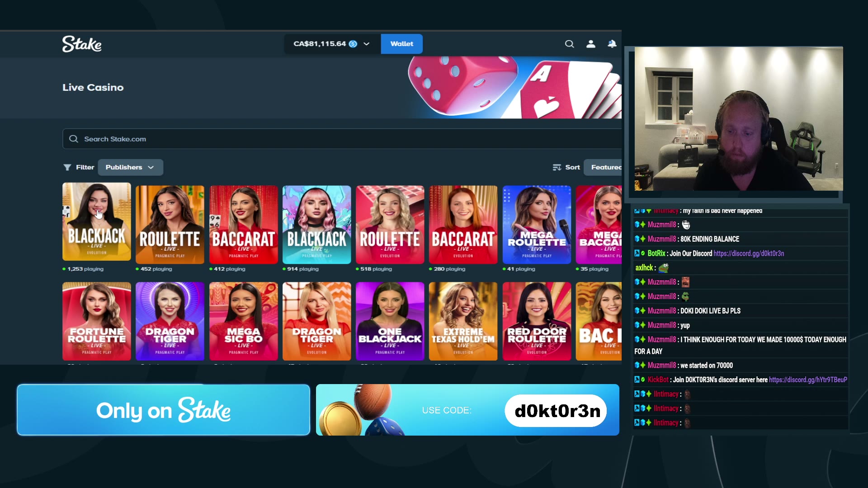Open the notifications bell icon

[612, 44]
